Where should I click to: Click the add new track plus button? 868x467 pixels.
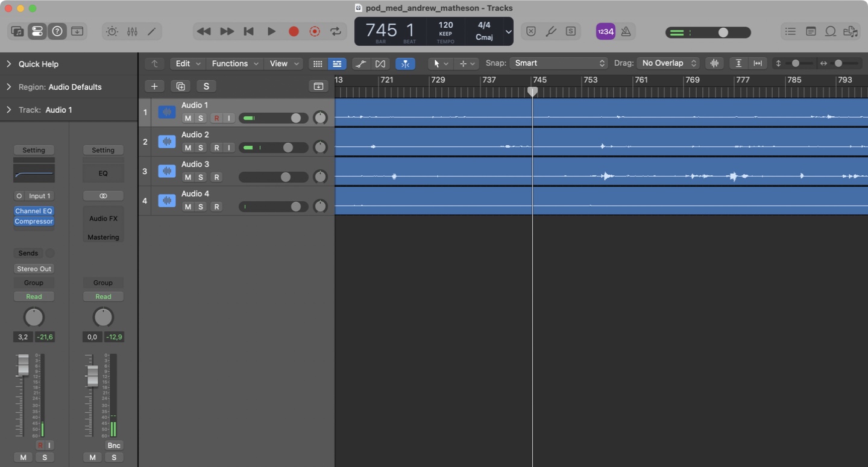click(154, 86)
